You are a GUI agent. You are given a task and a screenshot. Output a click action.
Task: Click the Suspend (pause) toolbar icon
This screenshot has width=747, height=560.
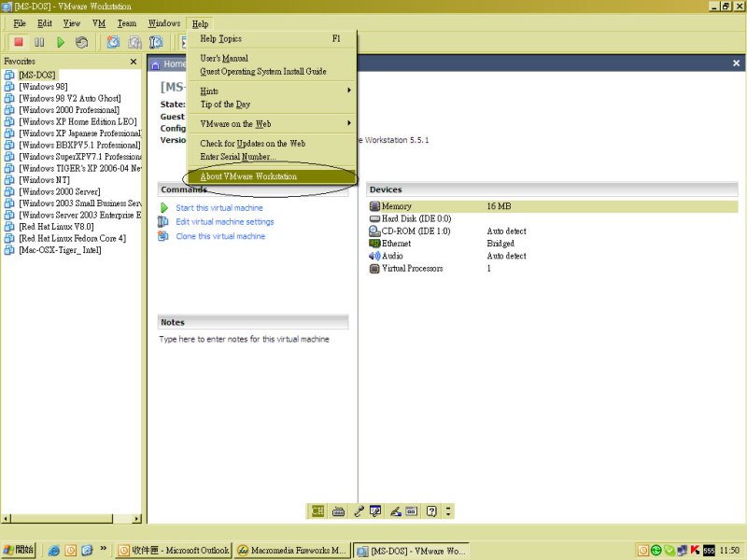(39, 42)
